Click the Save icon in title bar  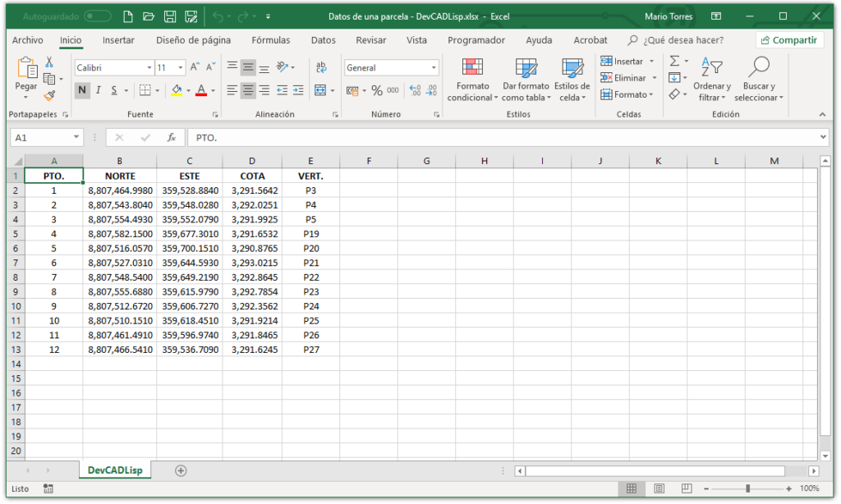coord(170,16)
